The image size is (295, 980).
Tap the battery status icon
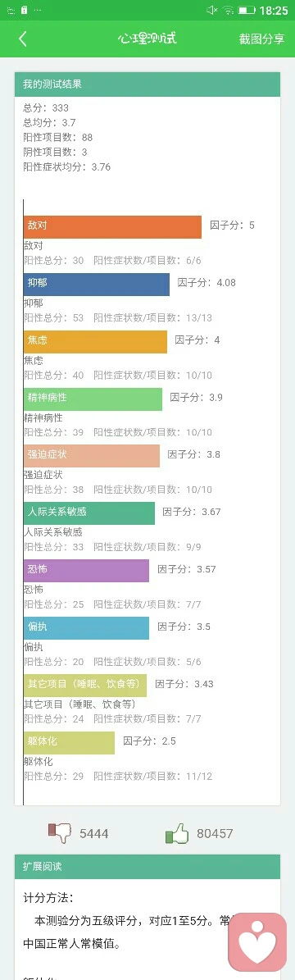click(247, 10)
